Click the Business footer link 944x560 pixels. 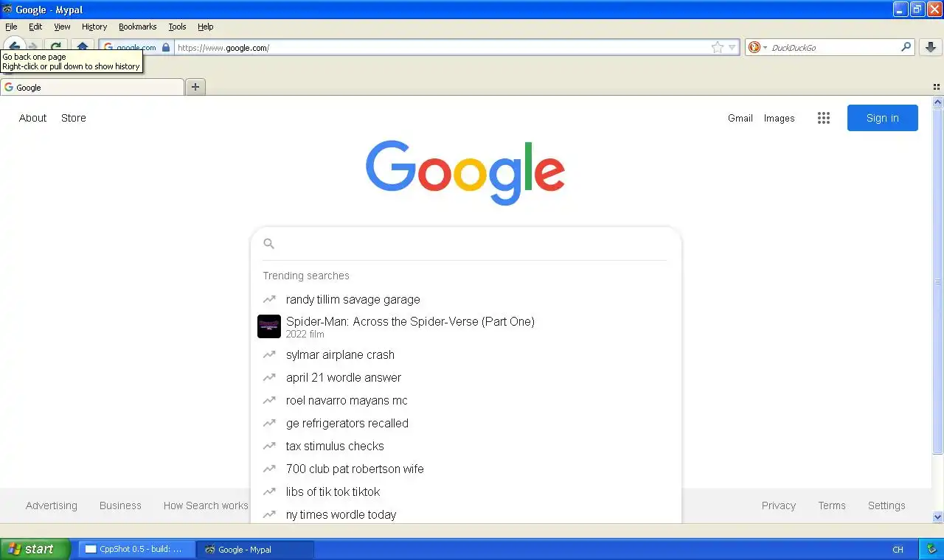[120, 505]
